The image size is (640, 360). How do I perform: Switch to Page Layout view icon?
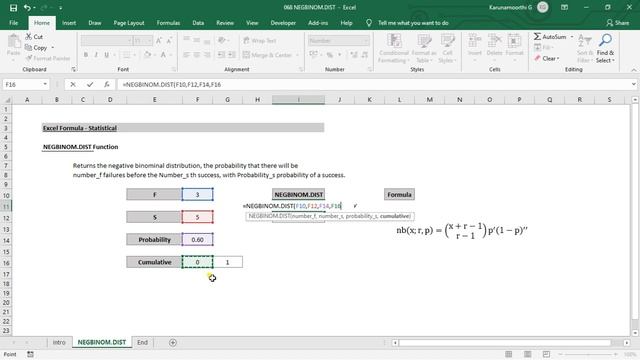(527, 354)
